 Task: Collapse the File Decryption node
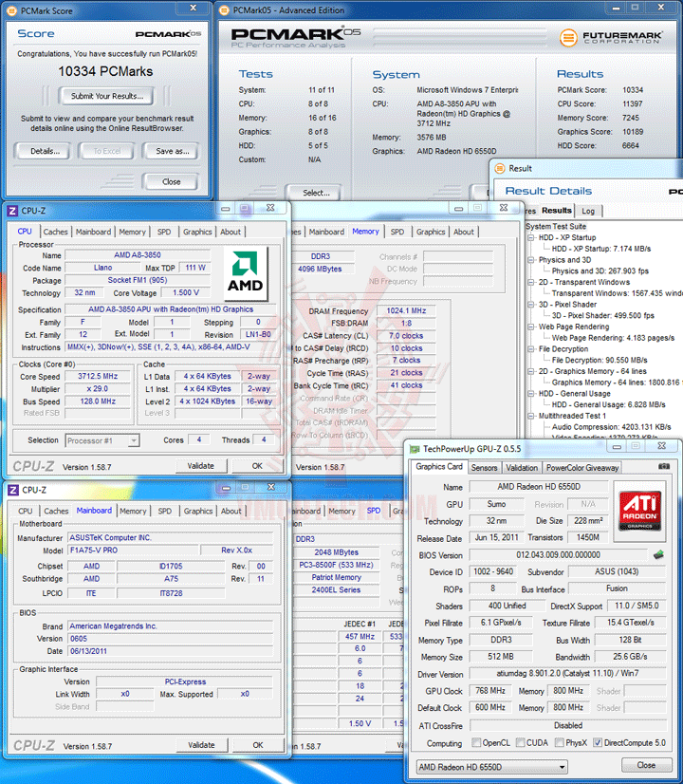click(531, 349)
